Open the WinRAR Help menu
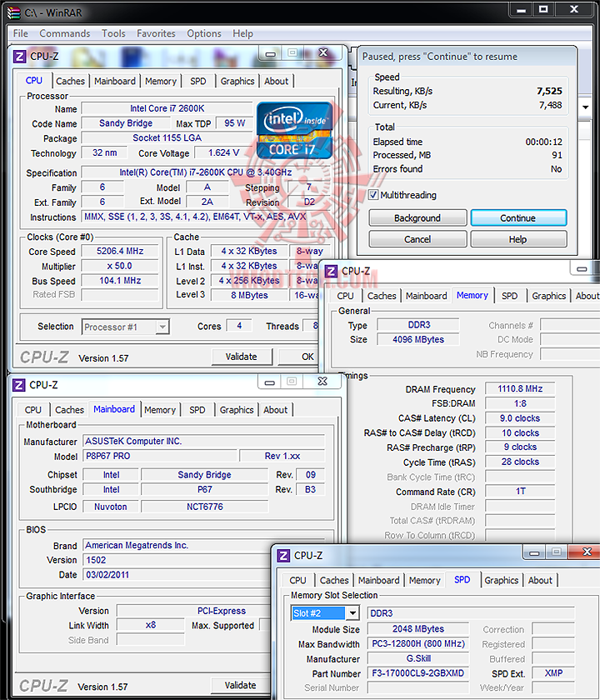This screenshot has width=600, height=700. coord(242,33)
